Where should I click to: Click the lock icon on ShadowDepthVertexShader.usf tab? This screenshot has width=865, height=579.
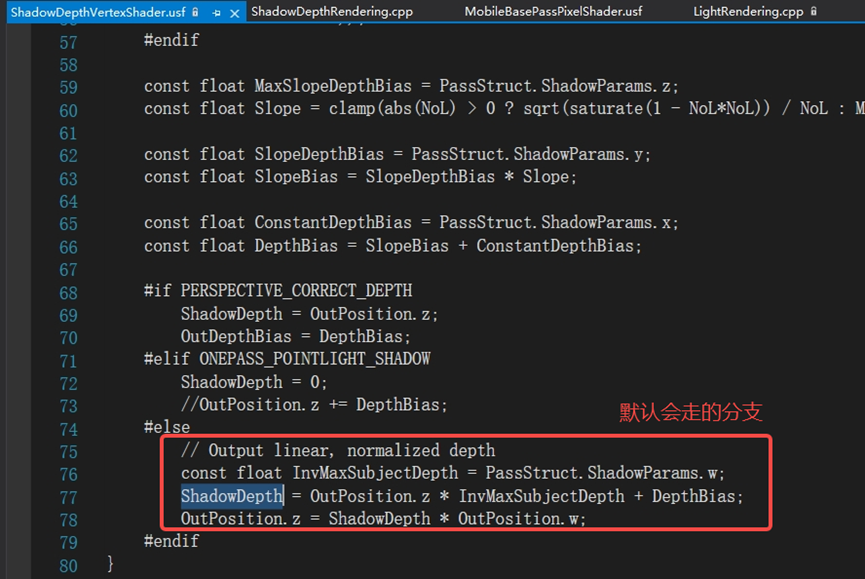coord(195,11)
